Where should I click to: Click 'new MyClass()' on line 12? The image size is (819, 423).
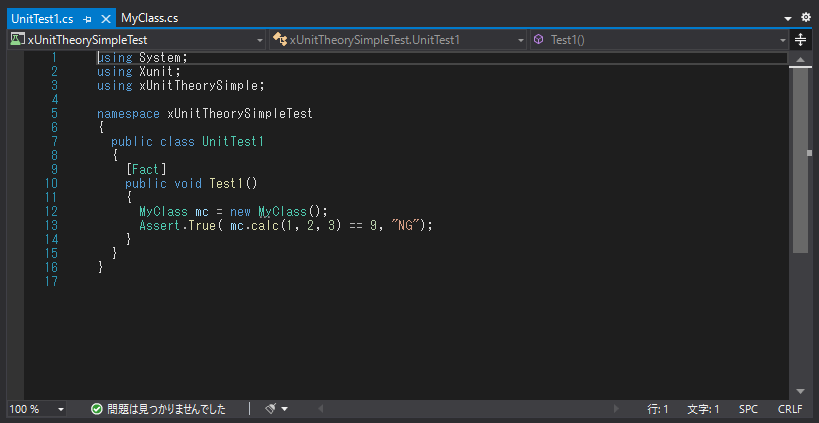click(275, 212)
